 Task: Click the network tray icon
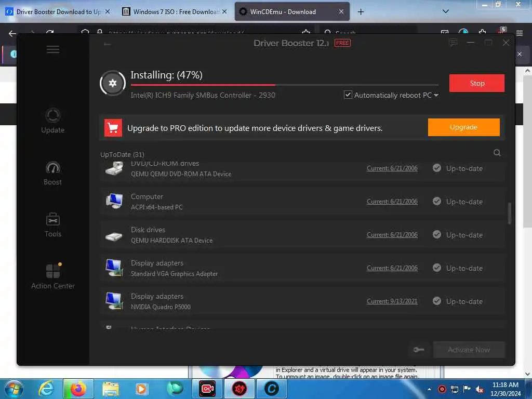point(454,389)
